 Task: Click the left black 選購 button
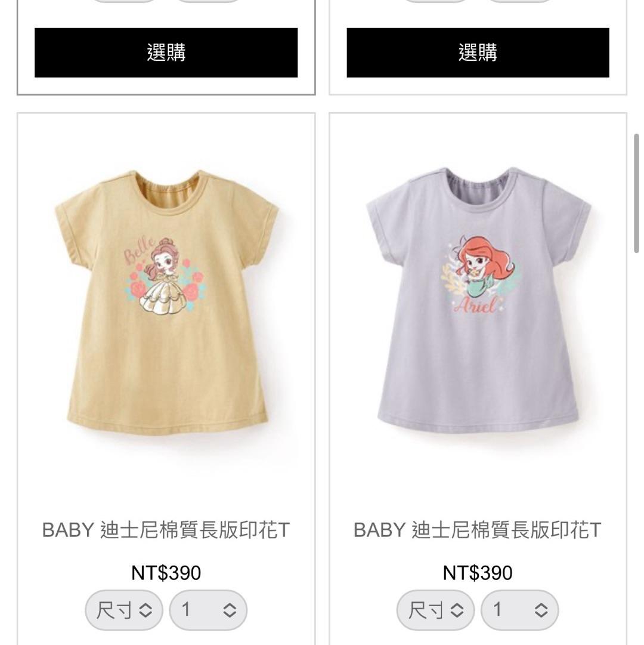coord(166,53)
